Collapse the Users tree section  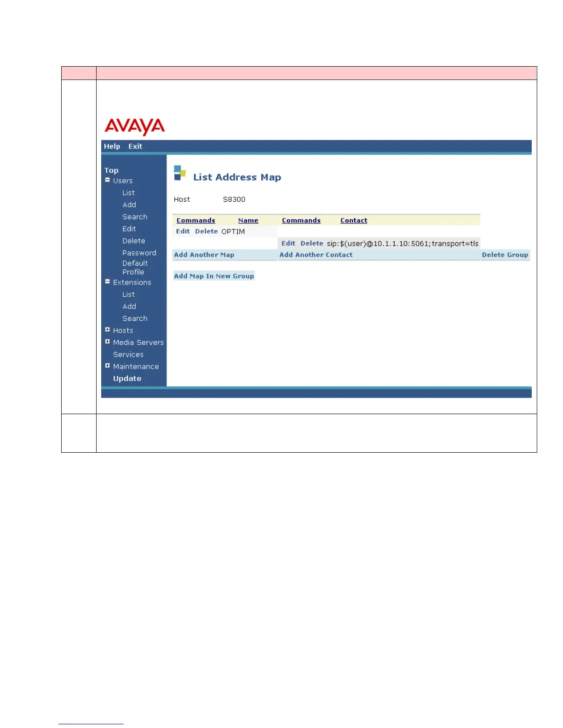pos(107,180)
